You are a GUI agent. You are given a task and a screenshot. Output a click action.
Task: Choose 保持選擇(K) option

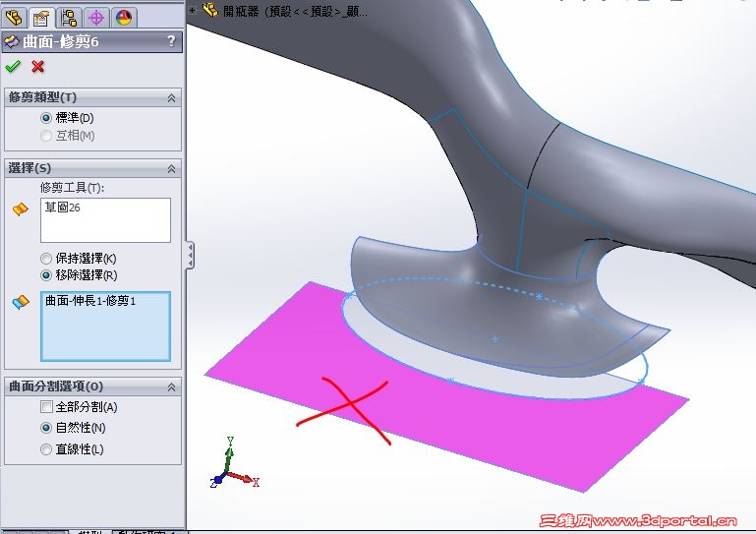[x=46, y=259]
